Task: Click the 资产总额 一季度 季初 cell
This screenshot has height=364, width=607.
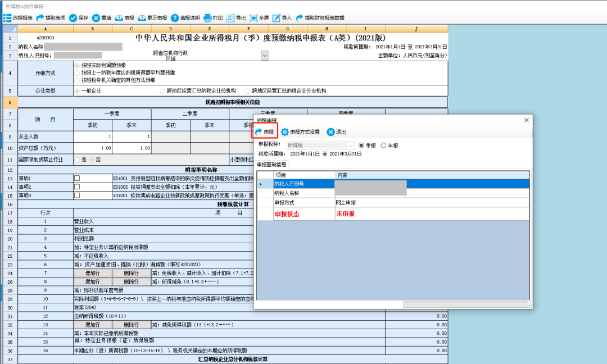Action: tap(93, 148)
